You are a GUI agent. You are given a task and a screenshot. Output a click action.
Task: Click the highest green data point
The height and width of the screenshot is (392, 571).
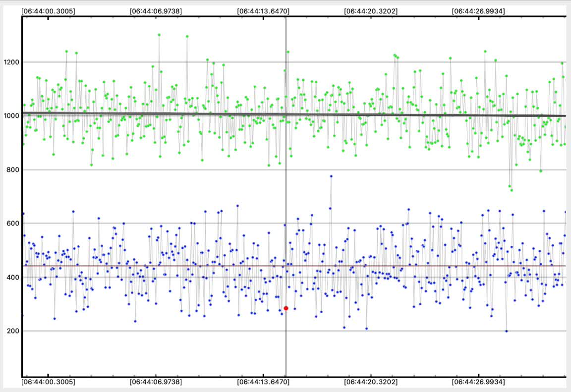click(159, 35)
